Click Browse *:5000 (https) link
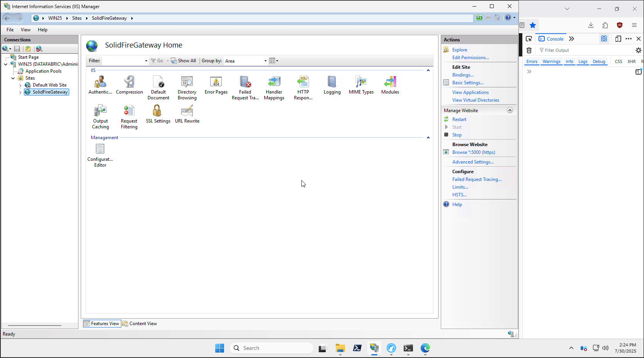644x358 pixels. [474, 152]
